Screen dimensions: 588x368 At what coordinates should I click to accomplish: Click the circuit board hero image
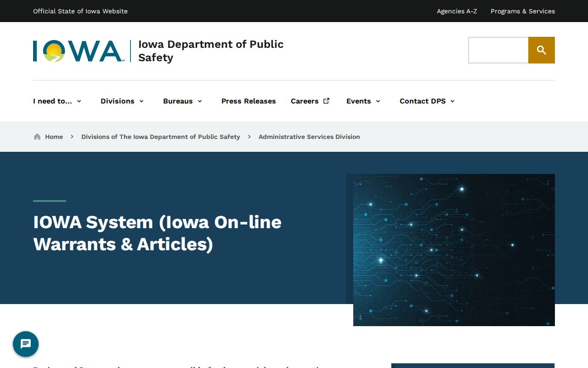[454, 250]
